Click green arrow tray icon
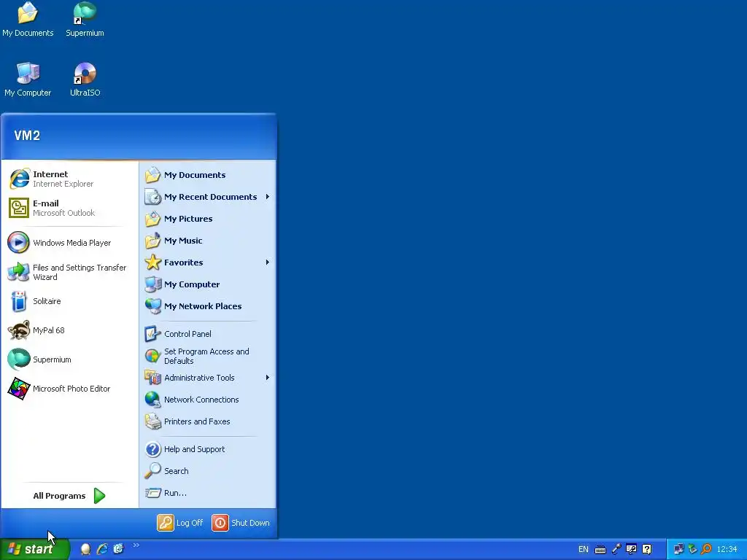The width and height of the screenshot is (747, 560). [x=692, y=549]
